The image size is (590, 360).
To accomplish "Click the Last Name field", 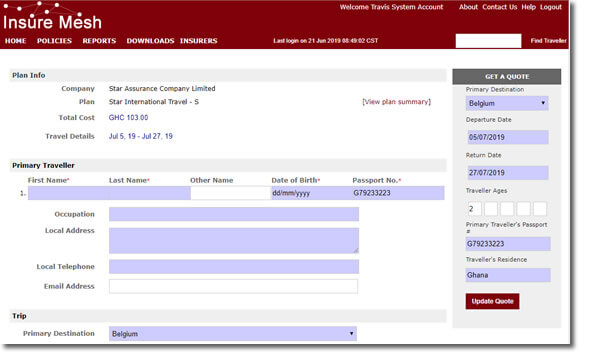I will (x=150, y=193).
